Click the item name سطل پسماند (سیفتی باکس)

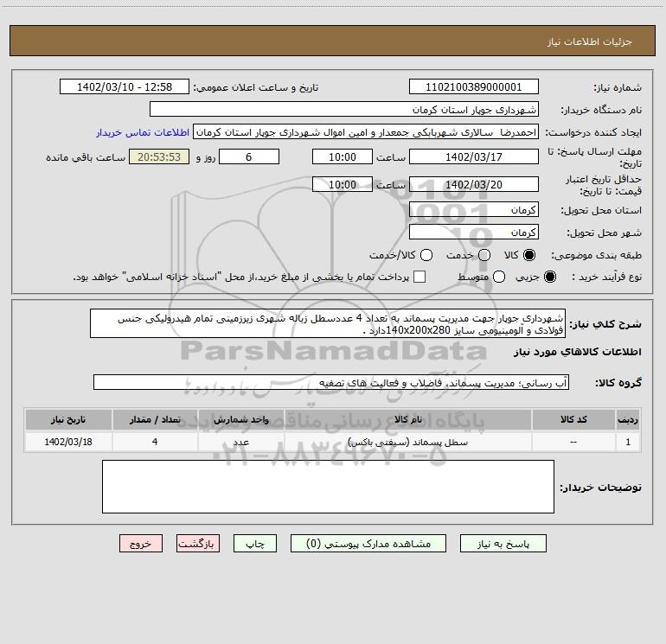[407, 442]
